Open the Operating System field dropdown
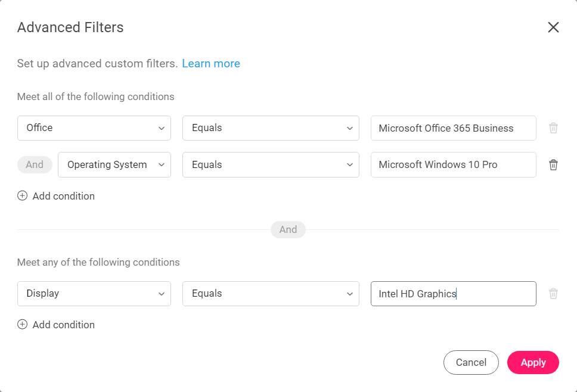The image size is (577, 392). click(x=114, y=165)
